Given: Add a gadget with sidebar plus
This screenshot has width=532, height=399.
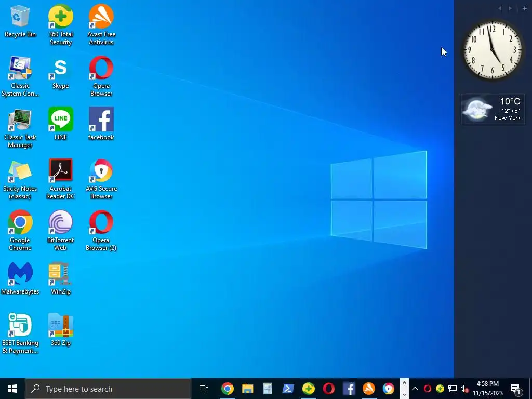Looking at the screenshot, I should [525, 8].
